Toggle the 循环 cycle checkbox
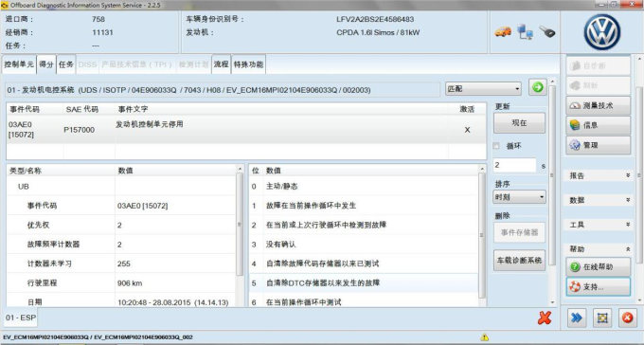644x345 pixels. [x=496, y=146]
